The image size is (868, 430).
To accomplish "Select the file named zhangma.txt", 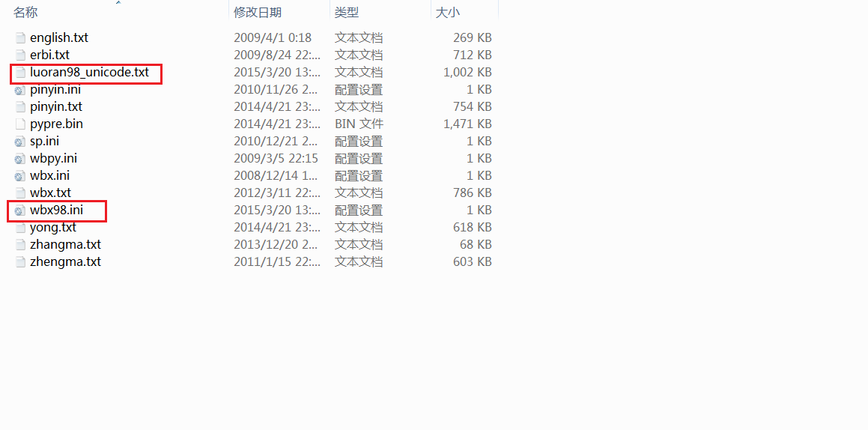I will (x=65, y=245).
